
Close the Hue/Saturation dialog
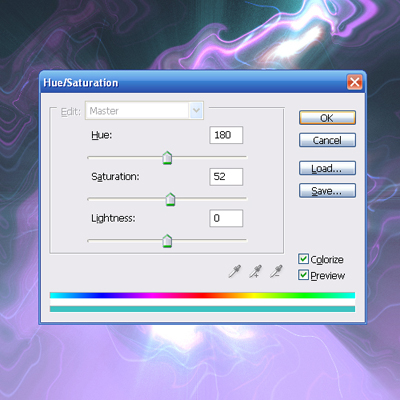[354, 82]
